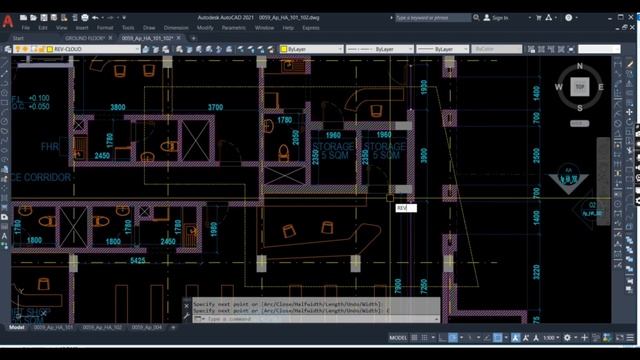The height and width of the screenshot is (360, 640).
Task: Click W on the ViewCube compass
Action: point(558,87)
